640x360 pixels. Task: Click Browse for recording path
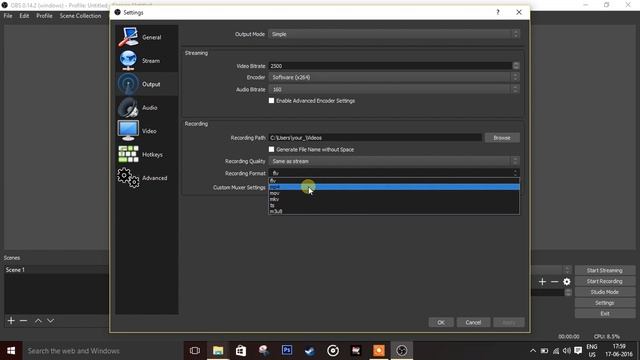[502, 138]
